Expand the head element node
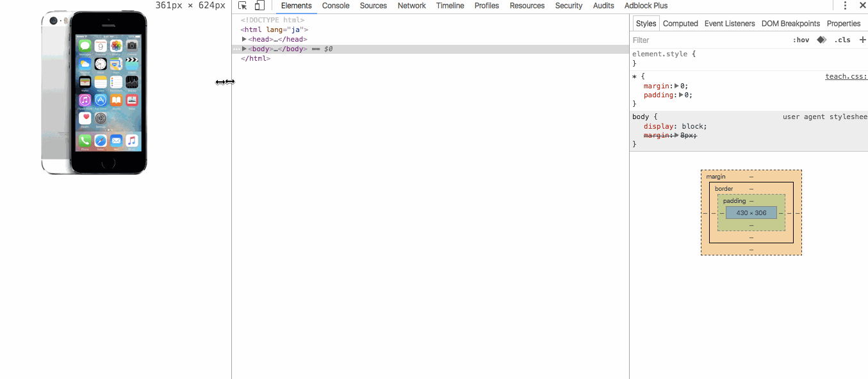This screenshot has height=379, width=868. (x=244, y=40)
